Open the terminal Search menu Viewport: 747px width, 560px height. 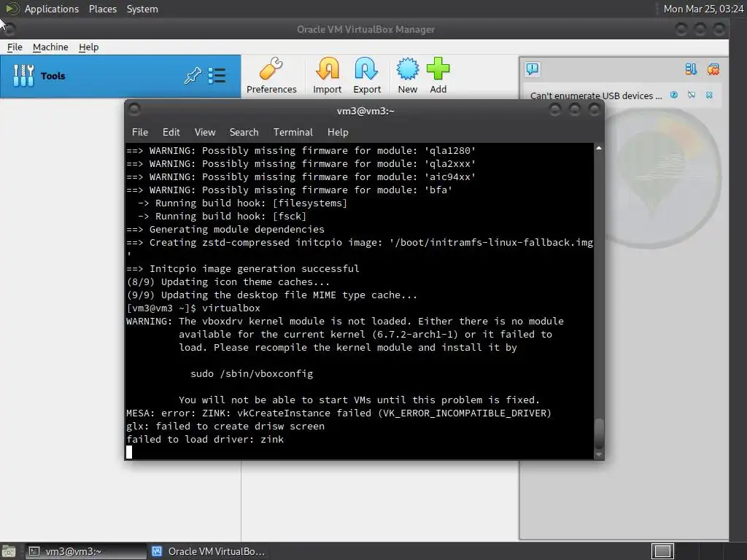(244, 132)
